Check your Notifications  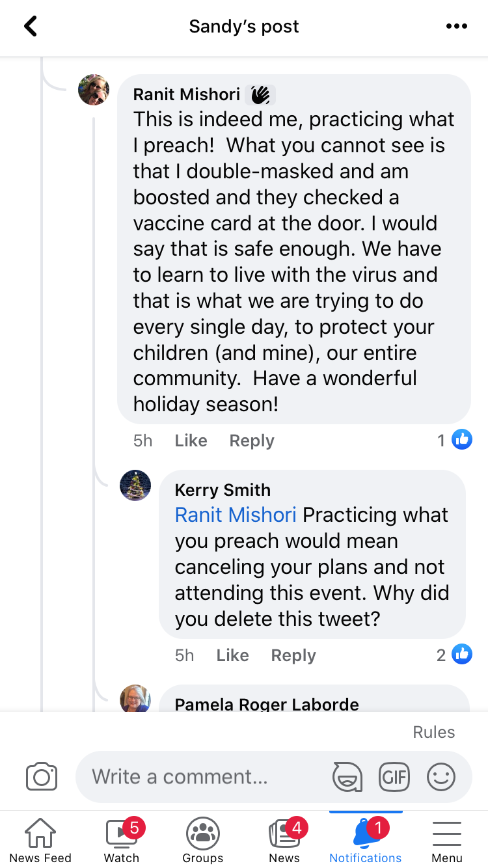(365, 839)
